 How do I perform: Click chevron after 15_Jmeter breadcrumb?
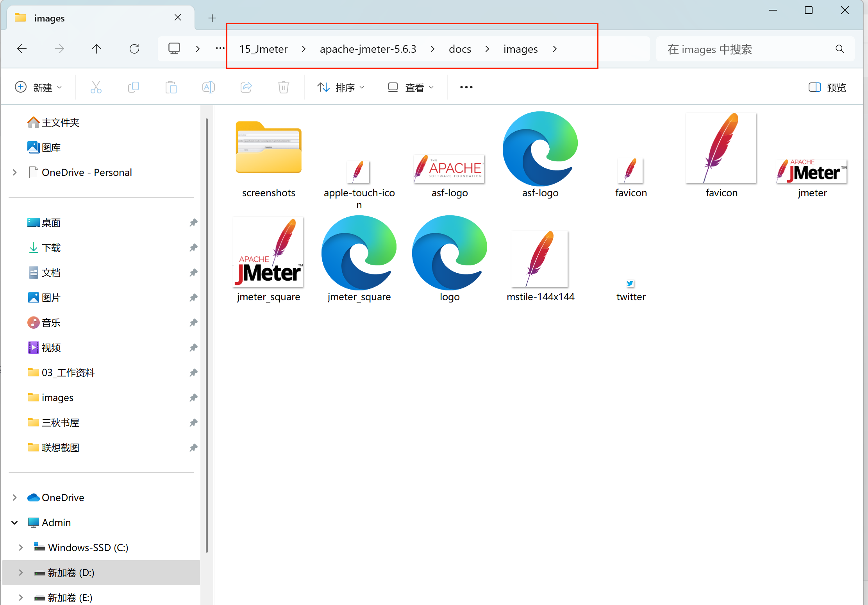click(304, 49)
